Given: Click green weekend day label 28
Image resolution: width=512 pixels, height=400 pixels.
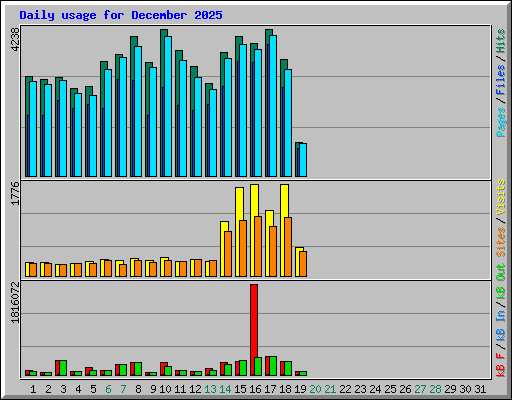Looking at the screenshot, I should pos(435,389).
